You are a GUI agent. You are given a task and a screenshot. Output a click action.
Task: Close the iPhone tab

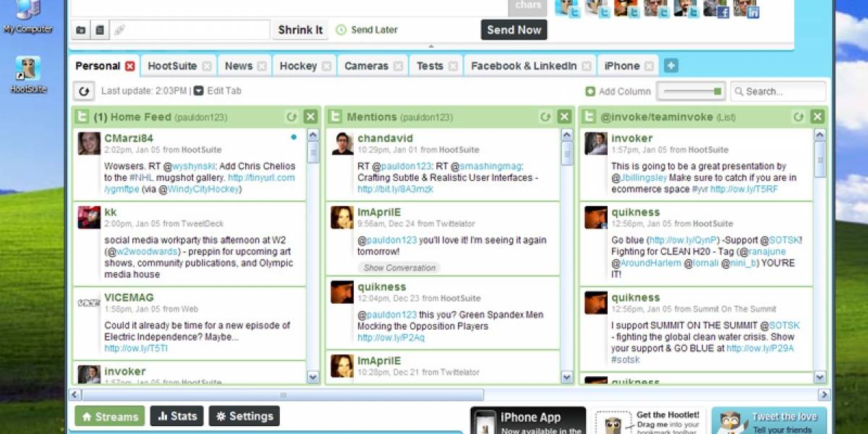click(649, 66)
